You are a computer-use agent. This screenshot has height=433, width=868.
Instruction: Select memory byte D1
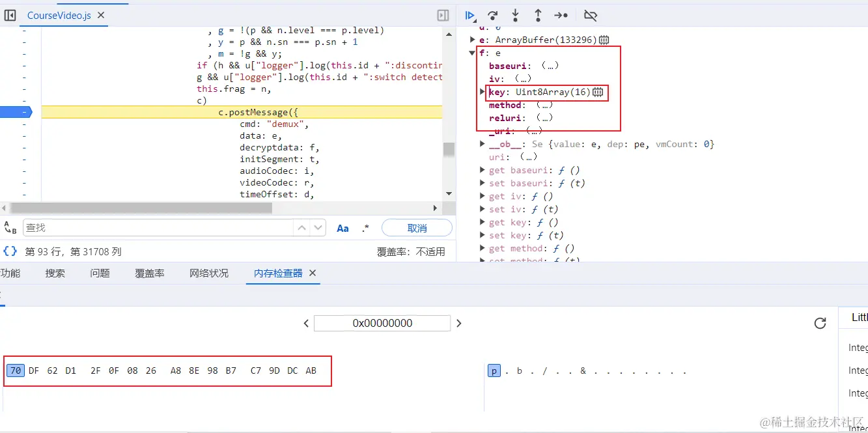(x=70, y=370)
